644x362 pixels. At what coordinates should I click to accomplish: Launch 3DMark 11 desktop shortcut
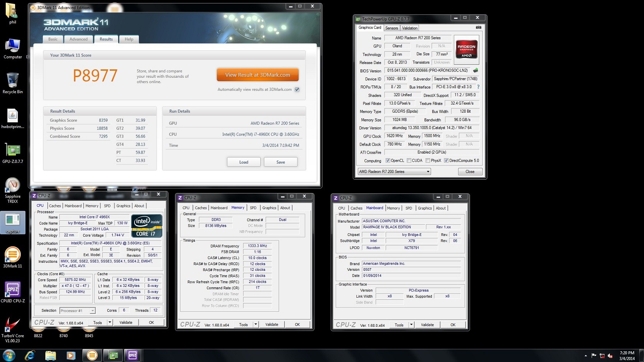point(13,257)
